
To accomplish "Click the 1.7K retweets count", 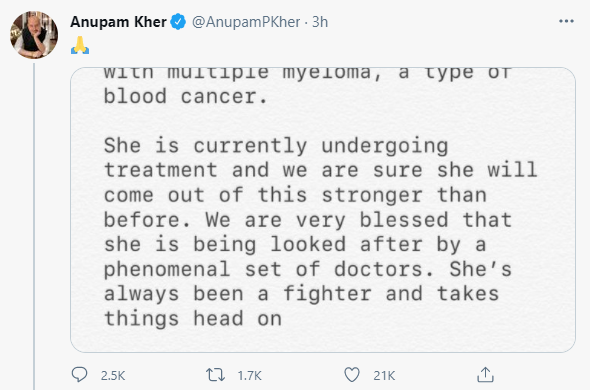I will tap(249, 375).
